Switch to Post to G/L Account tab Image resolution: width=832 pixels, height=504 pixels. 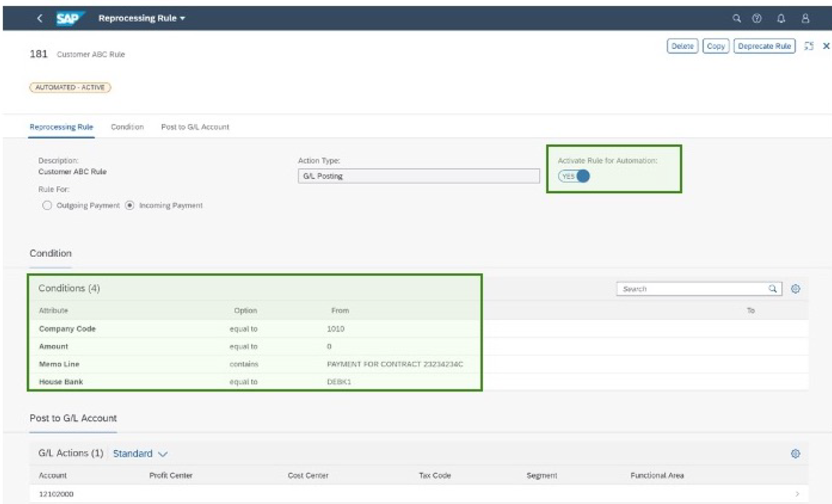(x=195, y=127)
